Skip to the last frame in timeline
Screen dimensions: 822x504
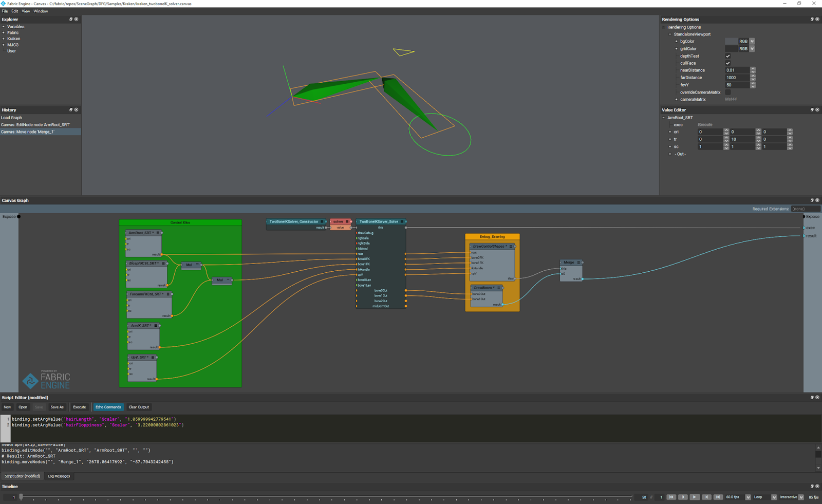[x=718, y=497]
